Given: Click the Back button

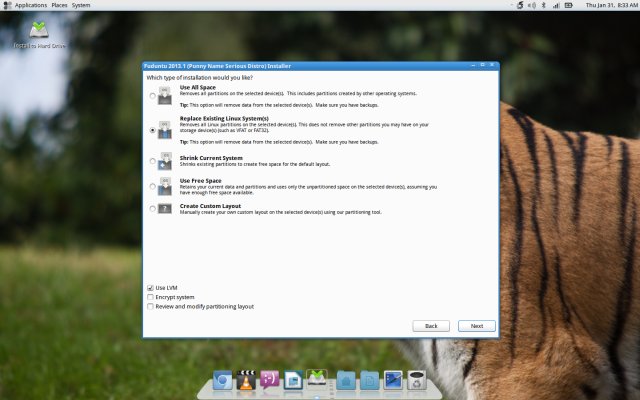Looking at the screenshot, I should coord(431,326).
